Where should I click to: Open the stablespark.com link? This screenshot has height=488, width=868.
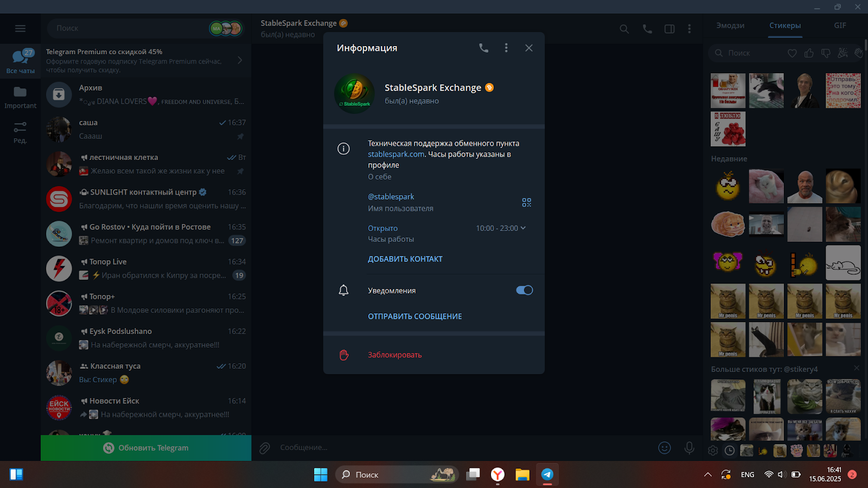click(396, 154)
